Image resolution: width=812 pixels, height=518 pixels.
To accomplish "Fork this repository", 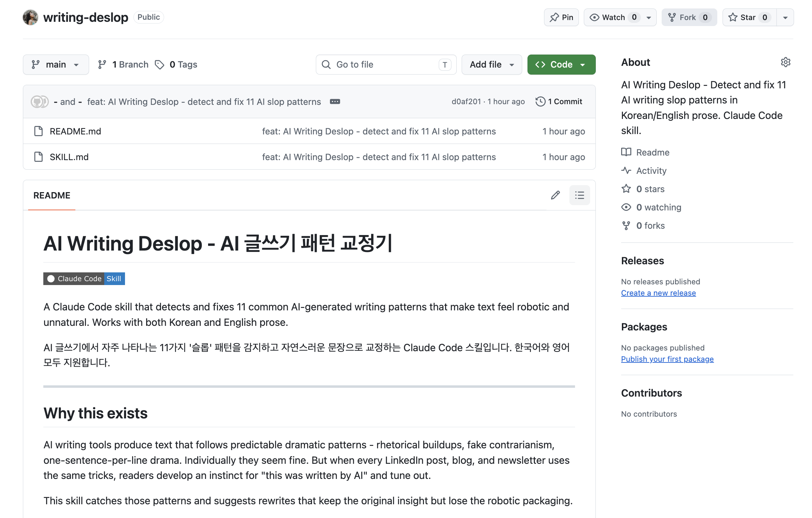I will pyautogui.click(x=689, y=17).
